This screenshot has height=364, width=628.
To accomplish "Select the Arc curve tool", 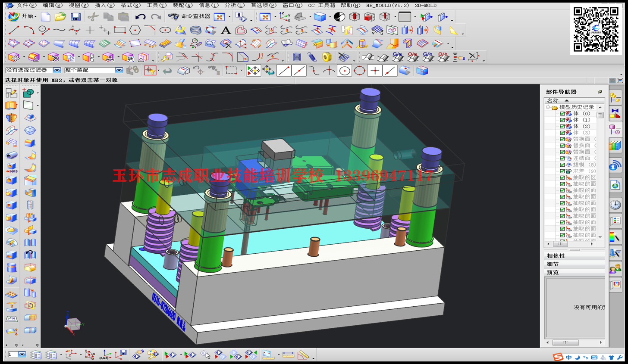I will pyautogui.click(x=29, y=30).
